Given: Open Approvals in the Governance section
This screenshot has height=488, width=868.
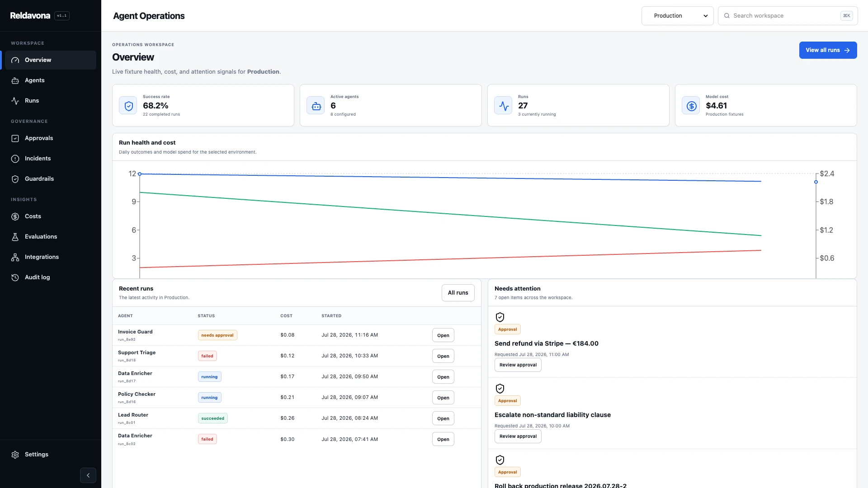Looking at the screenshot, I should pyautogui.click(x=51, y=138).
